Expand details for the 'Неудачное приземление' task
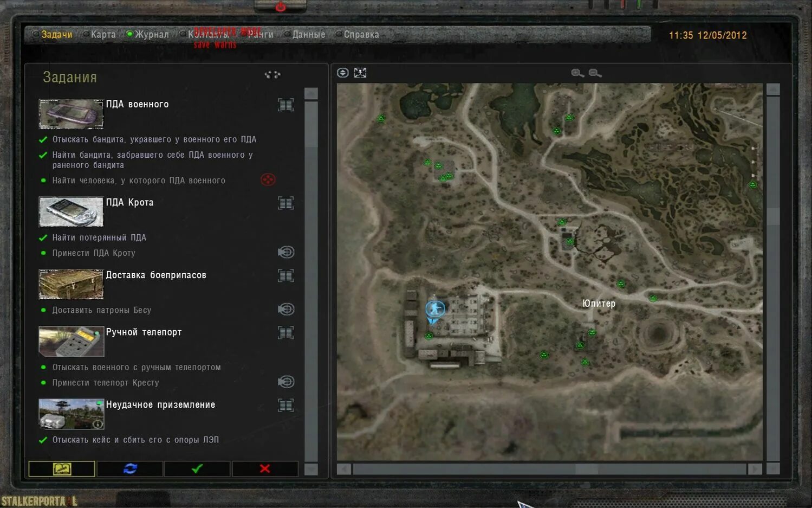The height and width of the screenshot is (508, 812). click(286, 406)
